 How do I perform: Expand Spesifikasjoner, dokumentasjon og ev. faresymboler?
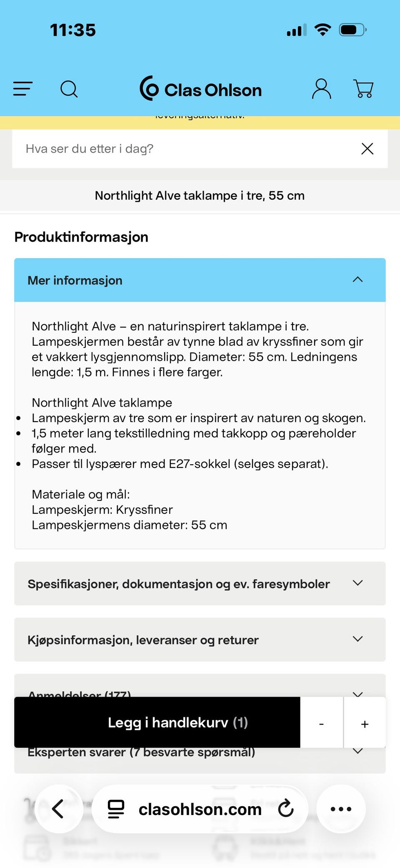(200, 584)
